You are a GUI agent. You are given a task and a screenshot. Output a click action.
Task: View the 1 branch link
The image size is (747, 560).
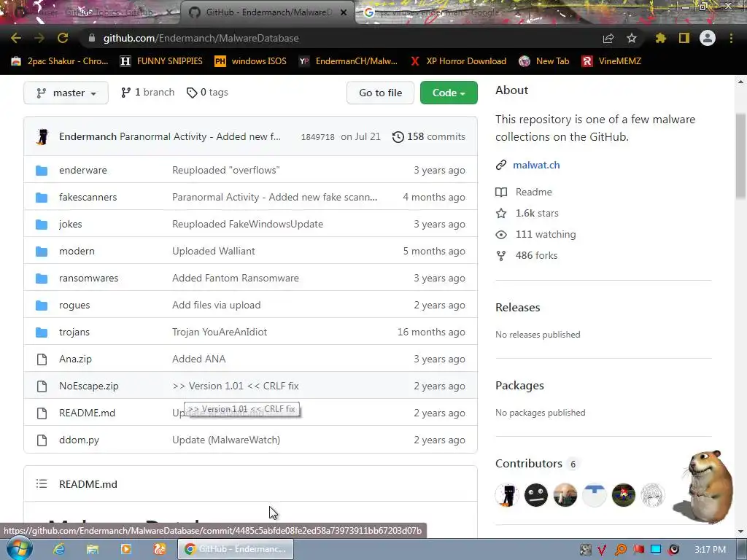[x=147, y=93]
